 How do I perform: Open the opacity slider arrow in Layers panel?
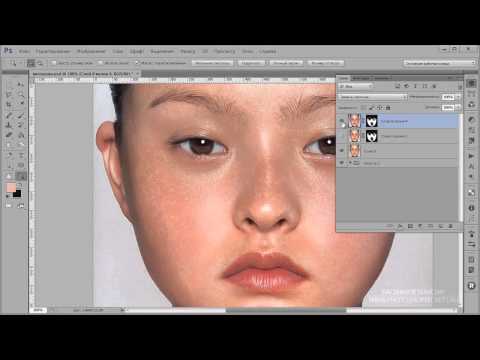[x=458, y=97]
